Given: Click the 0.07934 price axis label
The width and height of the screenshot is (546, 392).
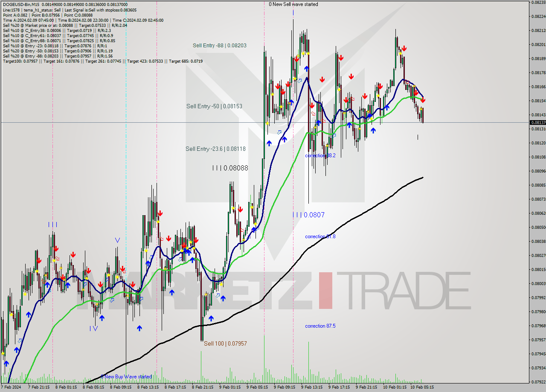Looking at the screenshot, I should tap(538, 368).
